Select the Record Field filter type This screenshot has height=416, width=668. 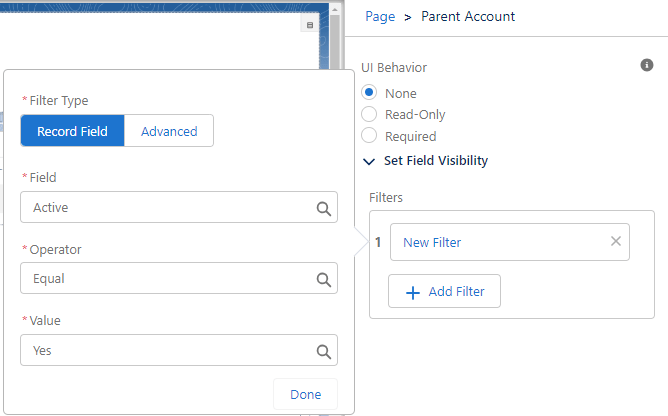(72, 131)
